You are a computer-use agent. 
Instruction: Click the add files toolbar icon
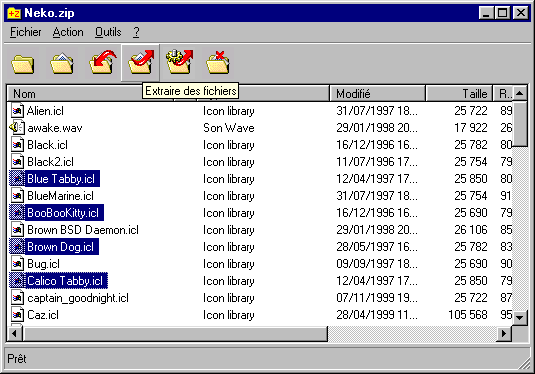(x=102, y=62)
